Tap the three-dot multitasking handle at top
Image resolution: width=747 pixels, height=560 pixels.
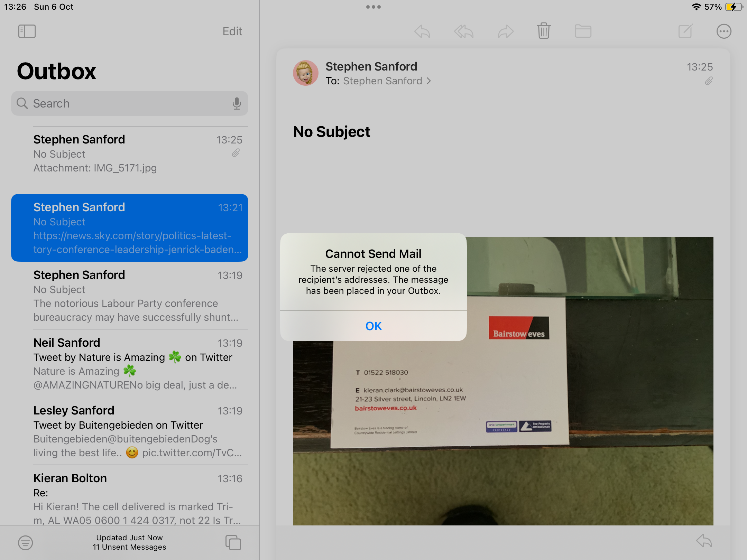coord(373,7)
